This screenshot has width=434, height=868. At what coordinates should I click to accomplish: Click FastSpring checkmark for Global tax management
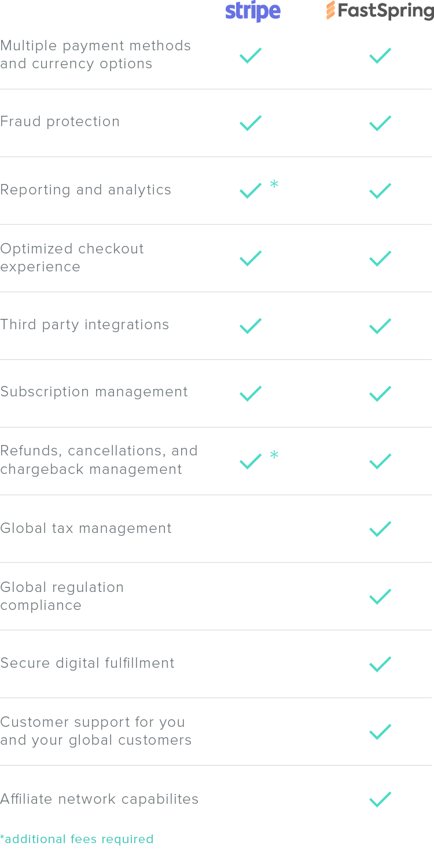click(x=380, y=529)
